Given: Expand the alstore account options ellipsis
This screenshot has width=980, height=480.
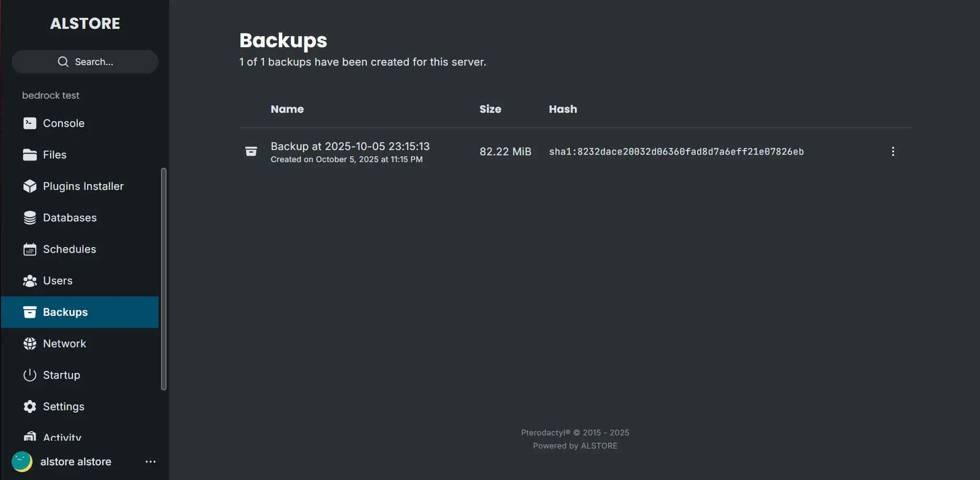Looking at the screenshot, I should 151,462.
